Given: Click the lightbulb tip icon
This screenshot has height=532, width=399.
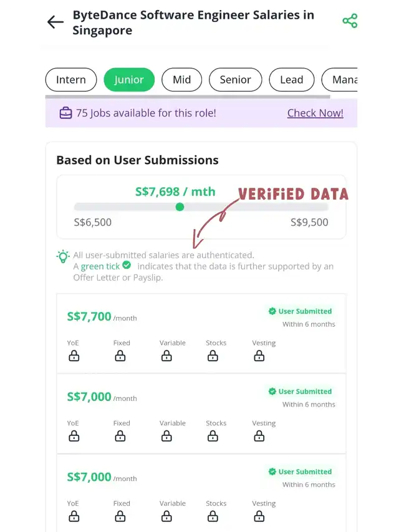Looking at the screenshot, I should click(63, 256).
